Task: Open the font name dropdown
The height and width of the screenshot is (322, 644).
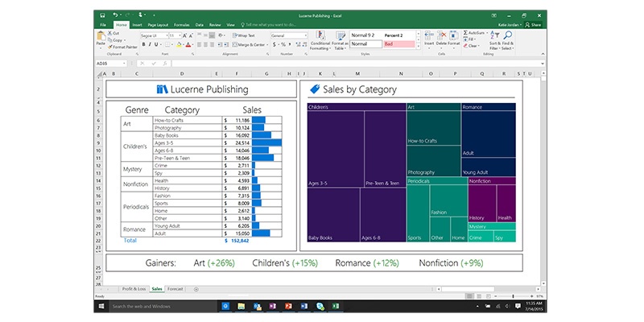Action: click(x=165, y=35)
